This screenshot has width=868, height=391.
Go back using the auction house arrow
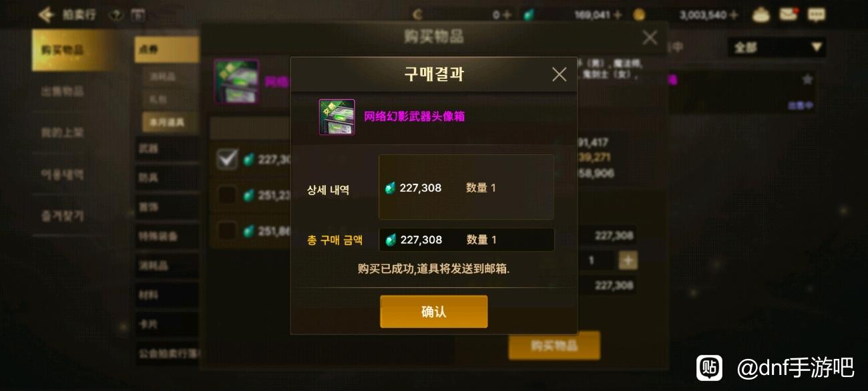[45, 14]
